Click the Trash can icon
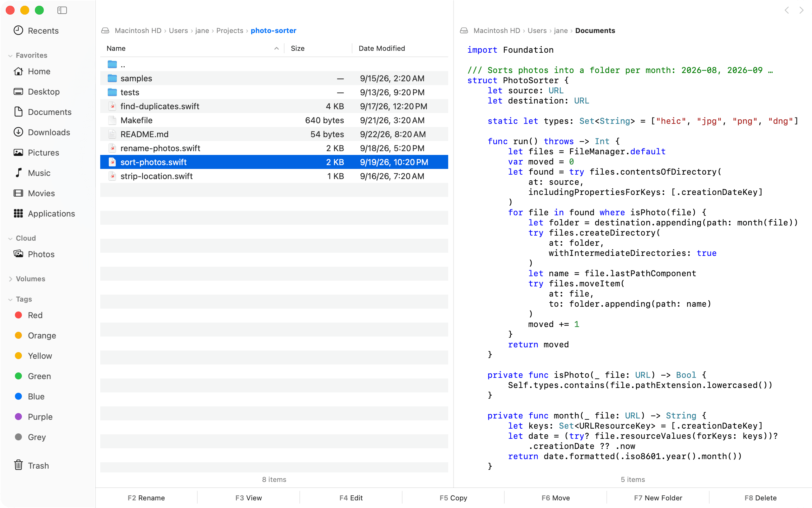 18,465
